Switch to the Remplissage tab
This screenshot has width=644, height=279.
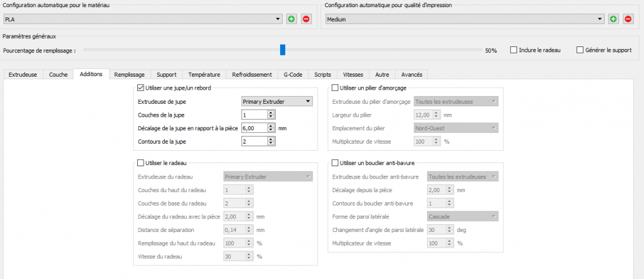click(129, 74)
